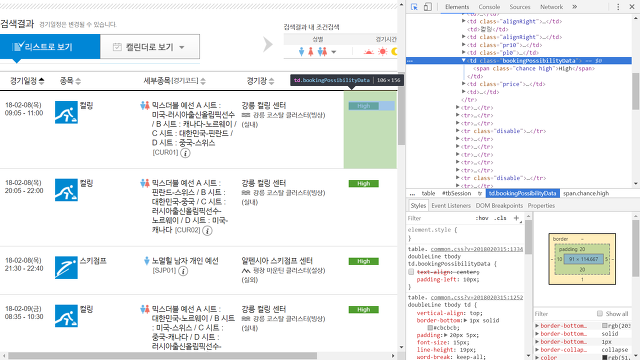Click High badge for ski jumping session

[x=364, y=261]
